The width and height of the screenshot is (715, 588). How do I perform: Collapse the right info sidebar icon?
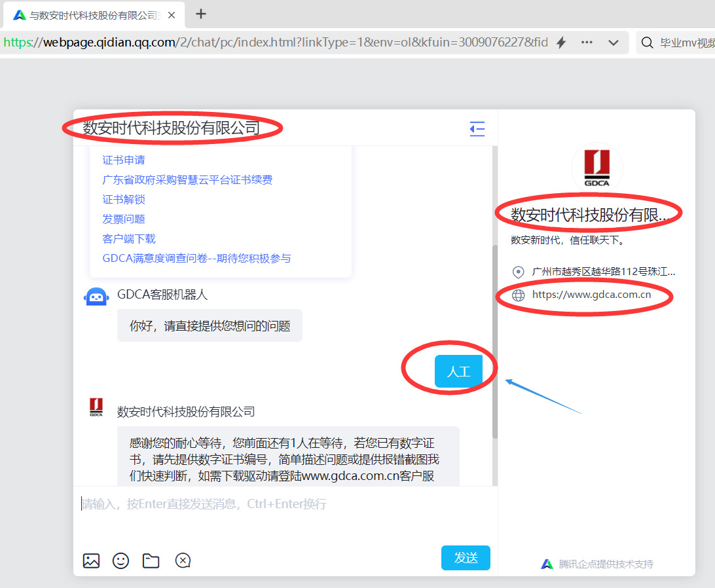click(x=477, y=129)
